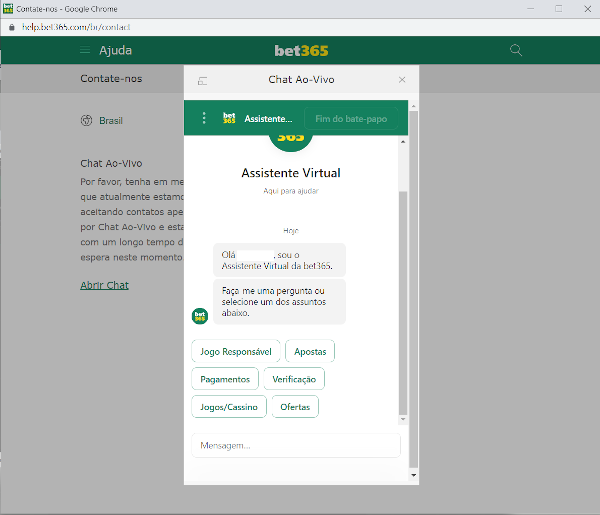
Task: Click the lock icon in the address bar
Action: (12, 27)
